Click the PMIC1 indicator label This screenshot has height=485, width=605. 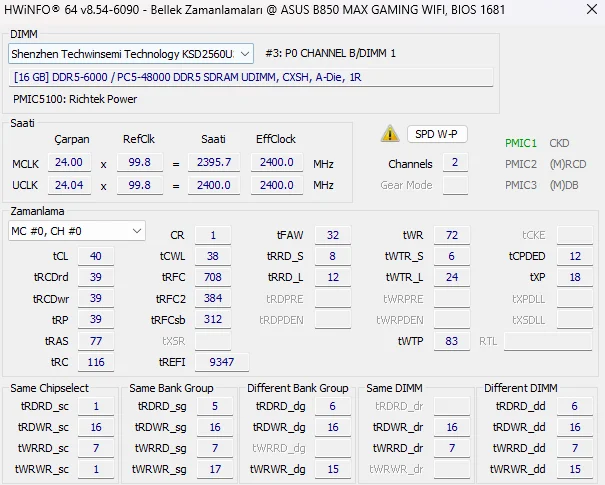pyautogui.click(x=521, y=143)
